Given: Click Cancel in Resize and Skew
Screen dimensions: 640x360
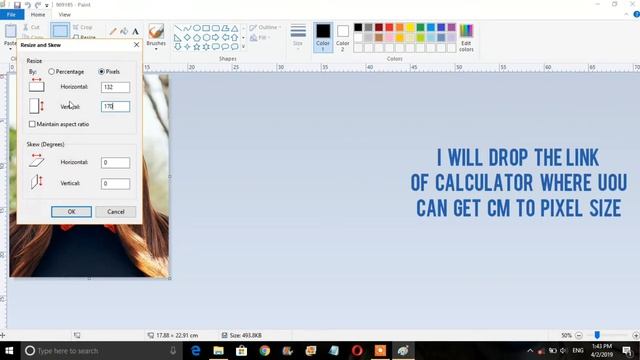Looking at the screenshot, I should [x=116, y=212].
